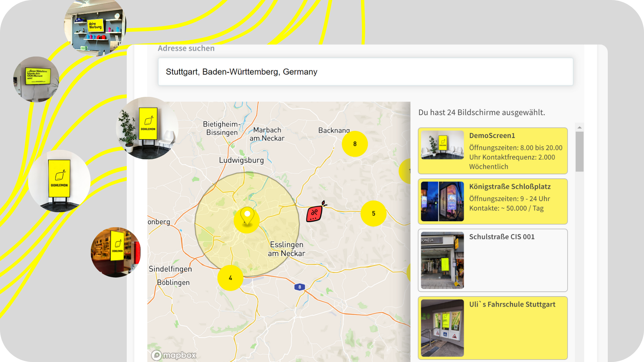Click the yellow location pin on Stuttgart
Image resolution: width=644 pixels, height=362 pixels.
point(247,217)
